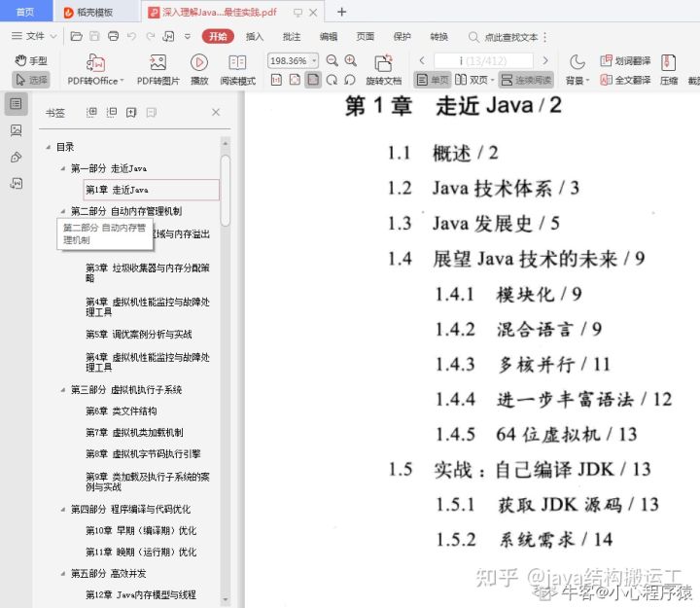Jump to bookmark 第7章 虚拟机类加载机制
The width and height of the screenshot is (700, 608).
[x=134, y=433]
